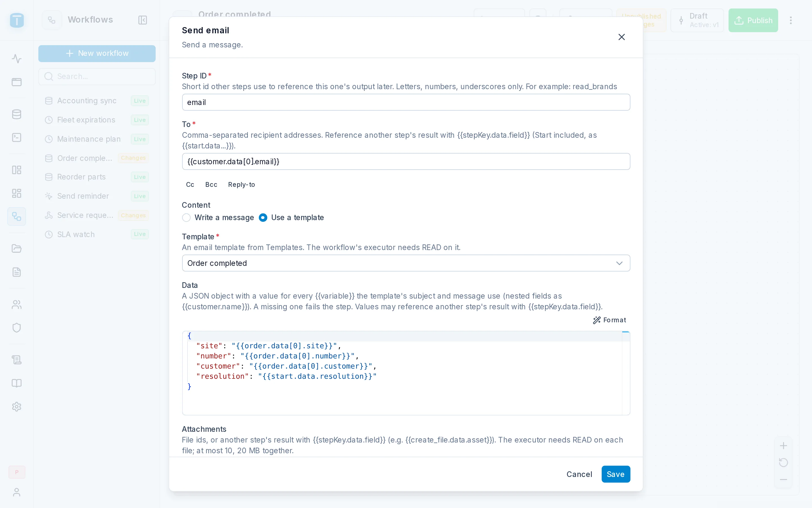812x508 pixels.
Task: Add a Reply-to field
Action: click(x=241, y=185)
